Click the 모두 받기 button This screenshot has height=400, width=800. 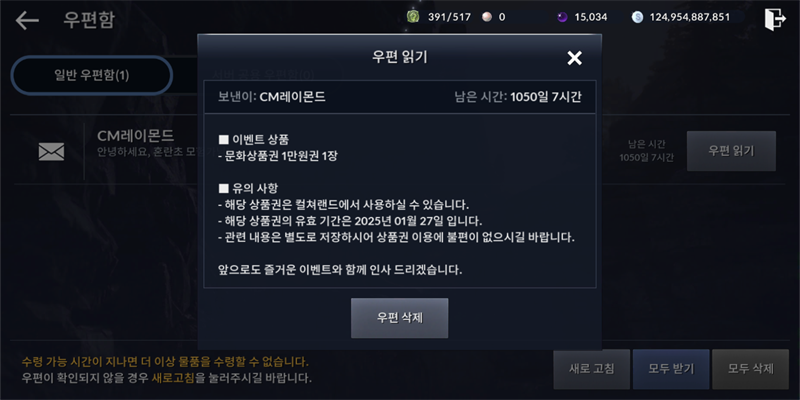point(671,369)
